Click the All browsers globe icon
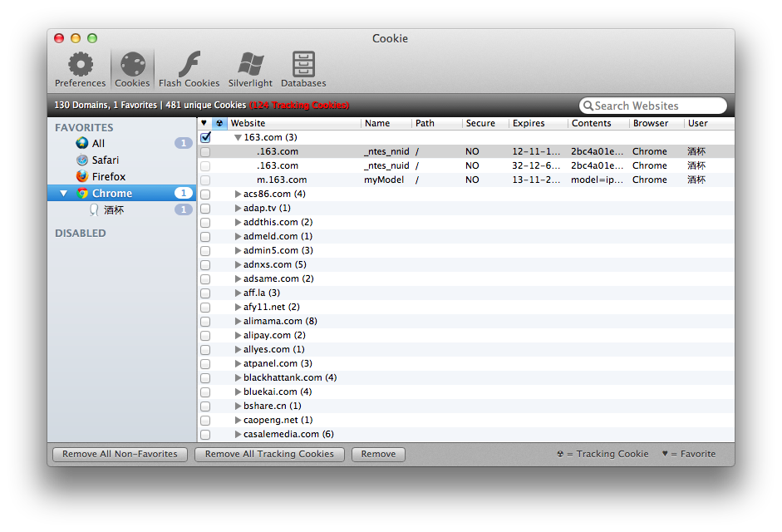This screenshot has height=532, width=782. 81,143
